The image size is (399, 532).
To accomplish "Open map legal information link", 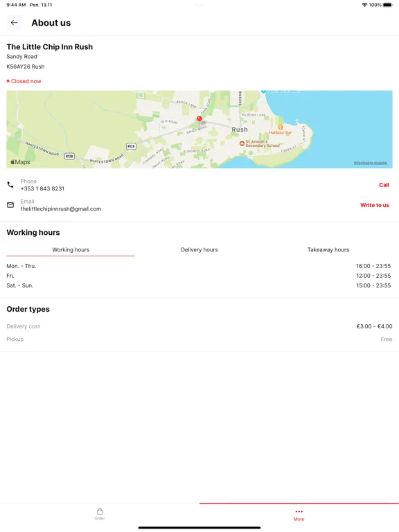I will coord(370,163).
